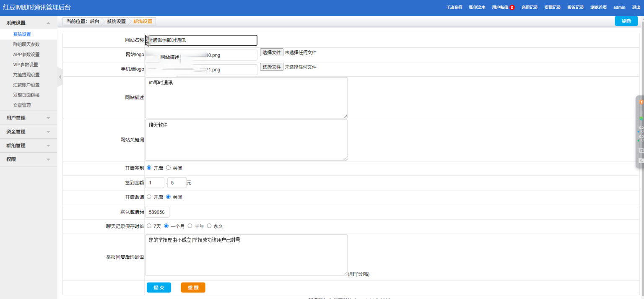This screenshot has width=644, height=299.
Task: Select 关闭 for the 开启邀请 option
Action: 169,197
